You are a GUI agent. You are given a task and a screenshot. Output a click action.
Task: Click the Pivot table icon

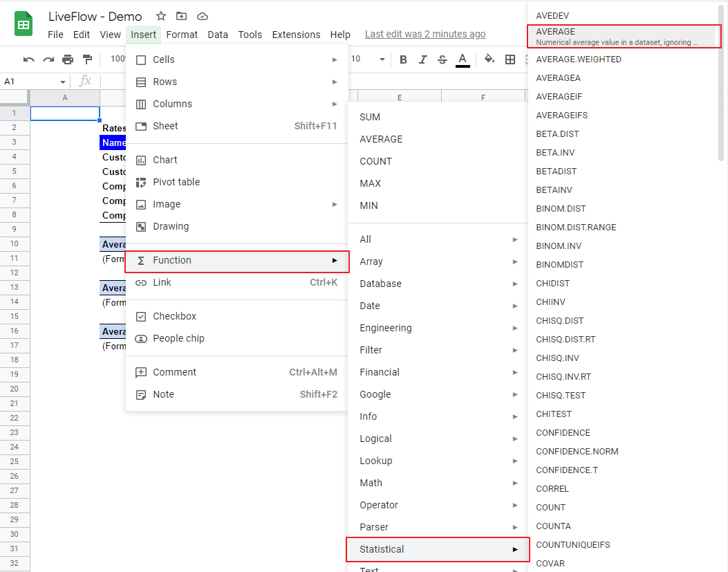140,183
